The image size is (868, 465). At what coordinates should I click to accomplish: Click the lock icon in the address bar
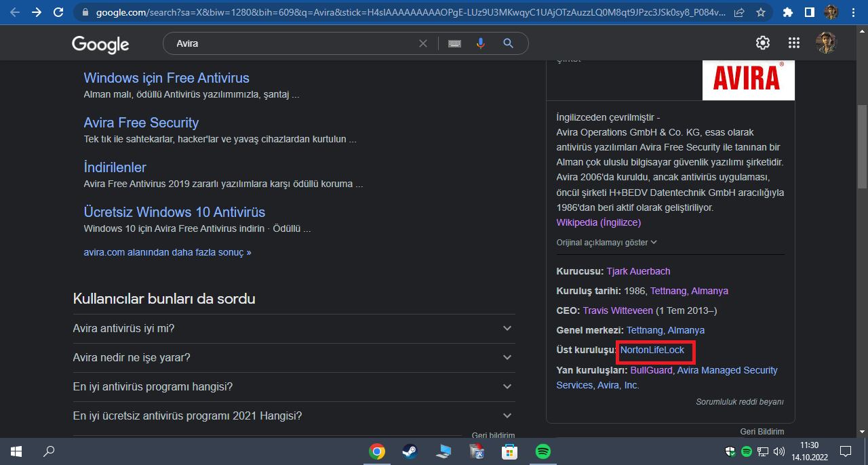pos(85,12)
